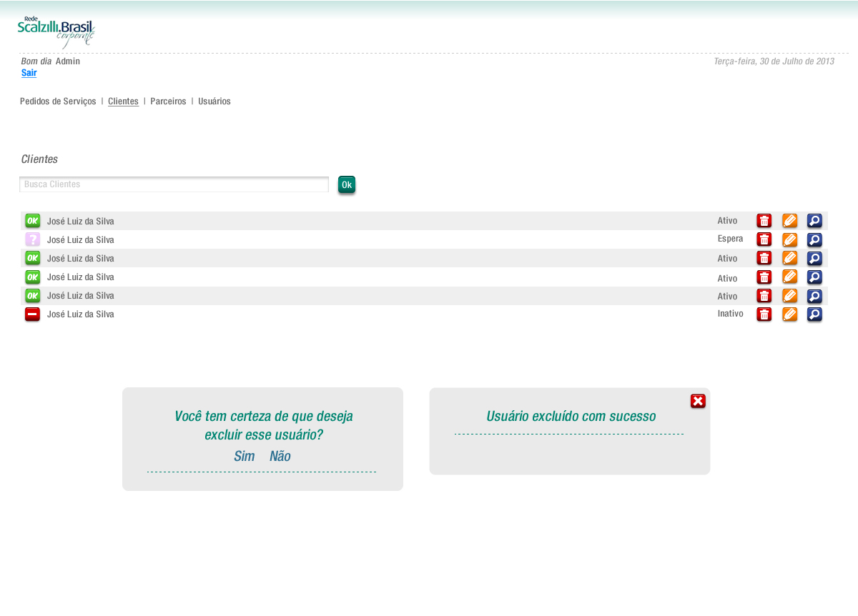Open the Pedidos de Serviços menu
858x616 pixels.
[58, 101]
